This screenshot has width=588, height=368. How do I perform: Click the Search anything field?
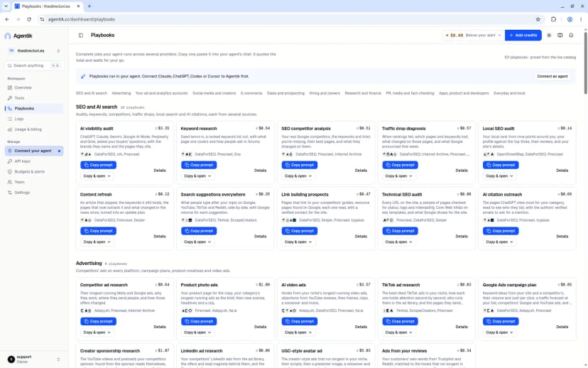[x=34, y=65]
